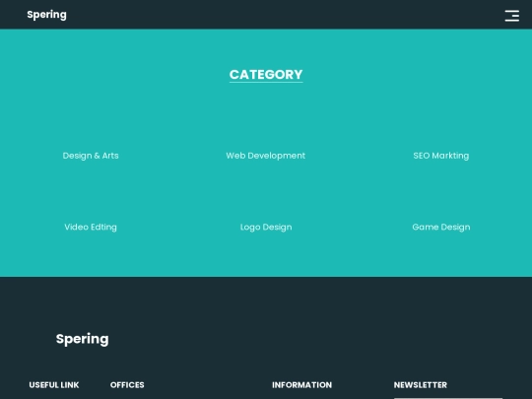Open the Web Development category
Screen dimensions: 532x399
click(266, 156)
